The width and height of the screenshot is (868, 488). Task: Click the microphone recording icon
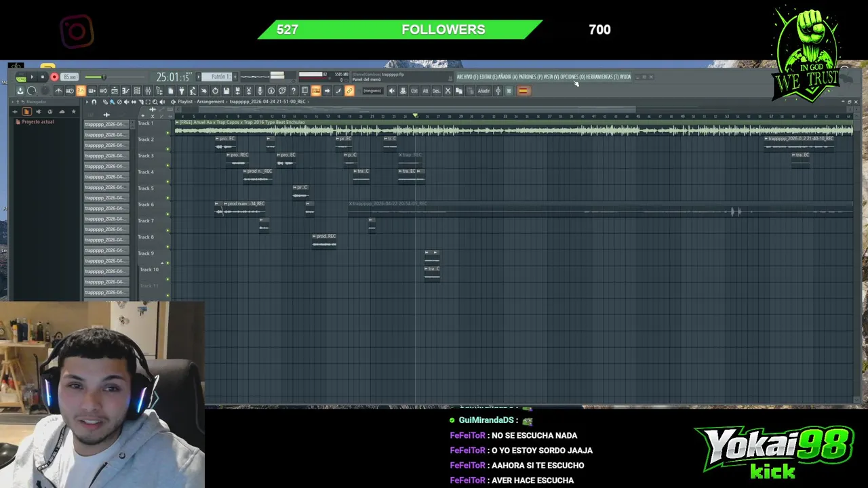tap(260, 91)
